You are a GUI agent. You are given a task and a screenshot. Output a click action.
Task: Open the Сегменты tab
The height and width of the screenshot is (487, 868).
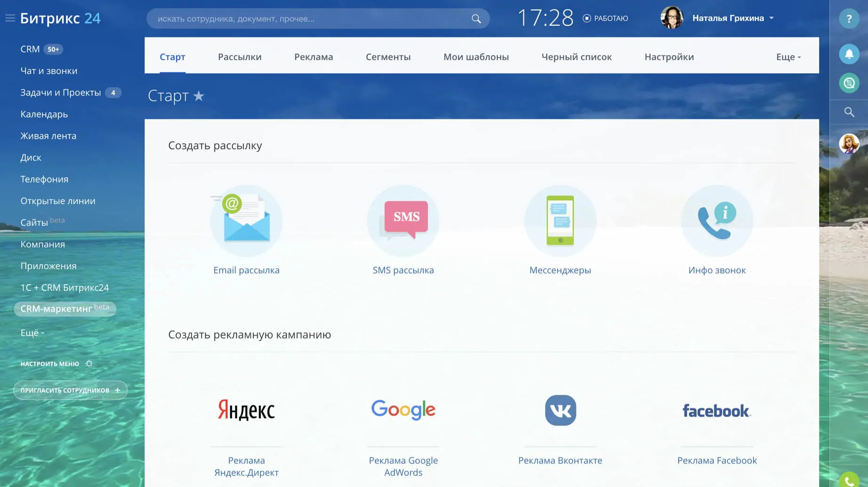388,56
